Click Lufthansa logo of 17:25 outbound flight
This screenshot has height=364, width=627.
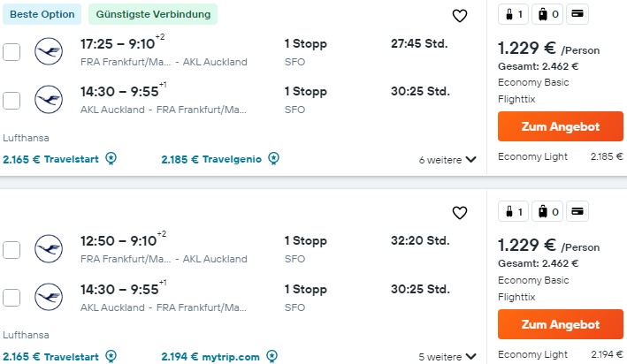click(x=49, y=51)
